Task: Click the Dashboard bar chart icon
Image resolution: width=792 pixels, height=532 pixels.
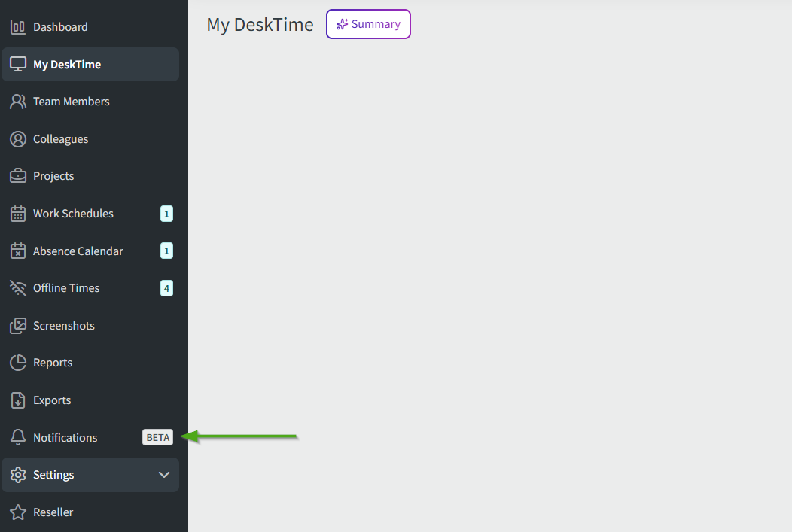Action: click(18, 27)
